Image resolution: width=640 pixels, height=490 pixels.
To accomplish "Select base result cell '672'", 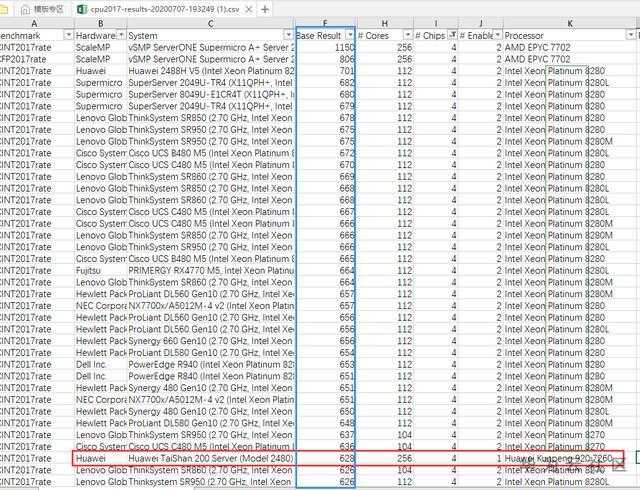I will 325,153.
